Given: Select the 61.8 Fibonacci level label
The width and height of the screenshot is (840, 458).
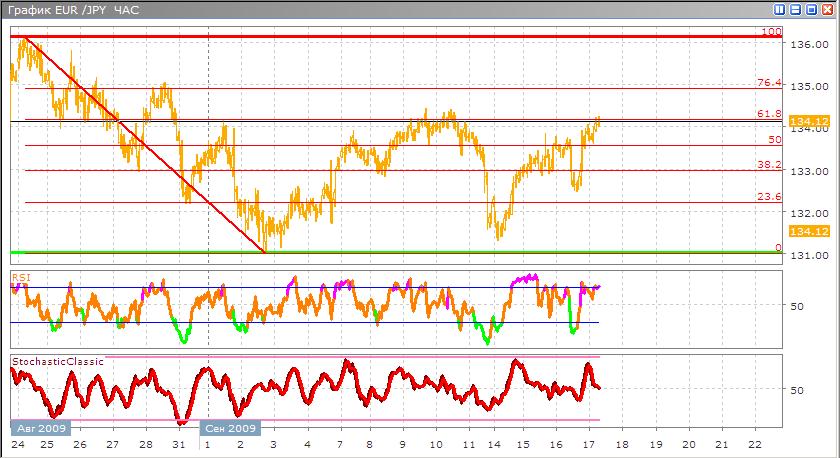Looking at the screenshot, I should pyautogui.click(x=768, y=115).
